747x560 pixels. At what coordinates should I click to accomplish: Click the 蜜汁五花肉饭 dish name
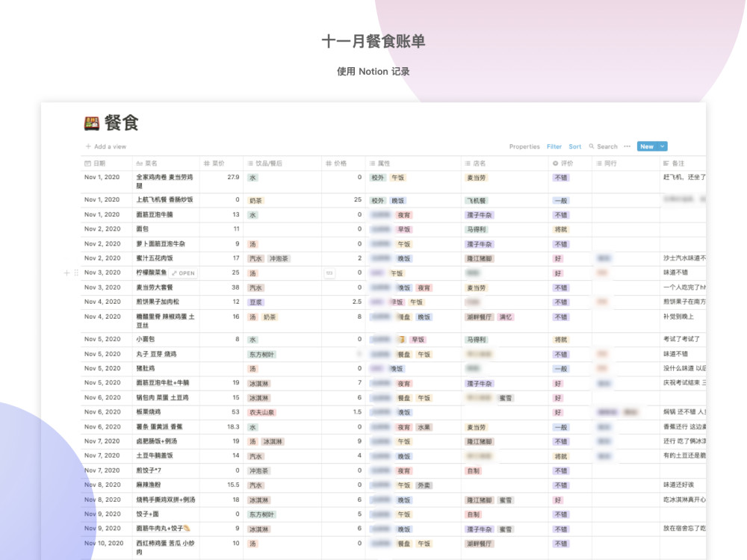pyautogui.click(x=155, y=258)
